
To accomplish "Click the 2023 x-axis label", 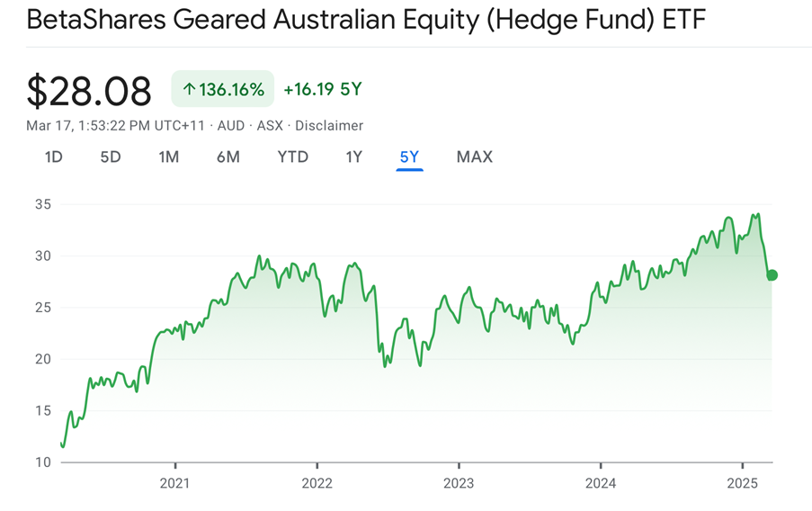I will (x=459, y=483).
